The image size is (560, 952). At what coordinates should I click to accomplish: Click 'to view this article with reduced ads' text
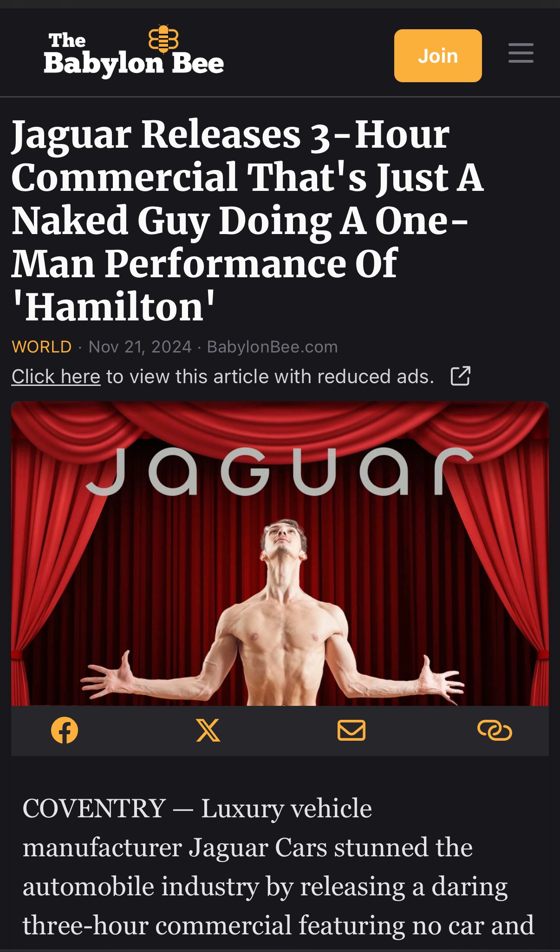(x=270, y=377)
